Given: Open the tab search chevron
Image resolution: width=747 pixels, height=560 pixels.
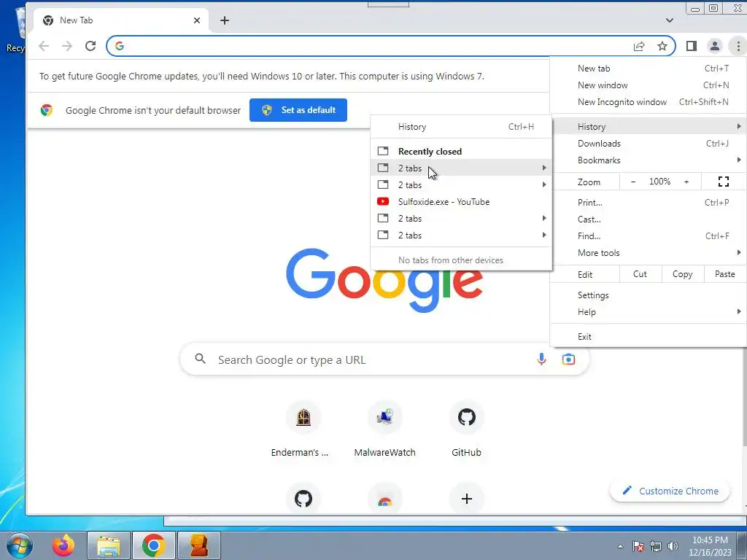Looking at the screenshot, I should tap(670, 20).
